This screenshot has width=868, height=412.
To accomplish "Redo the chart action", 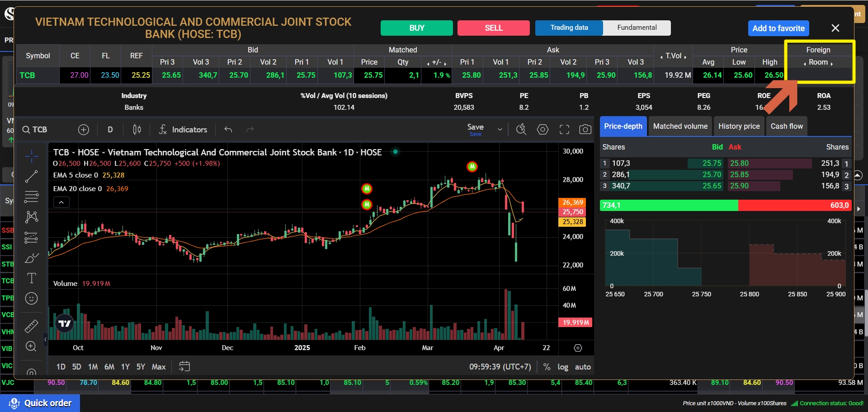I will [x=250, y=130].
